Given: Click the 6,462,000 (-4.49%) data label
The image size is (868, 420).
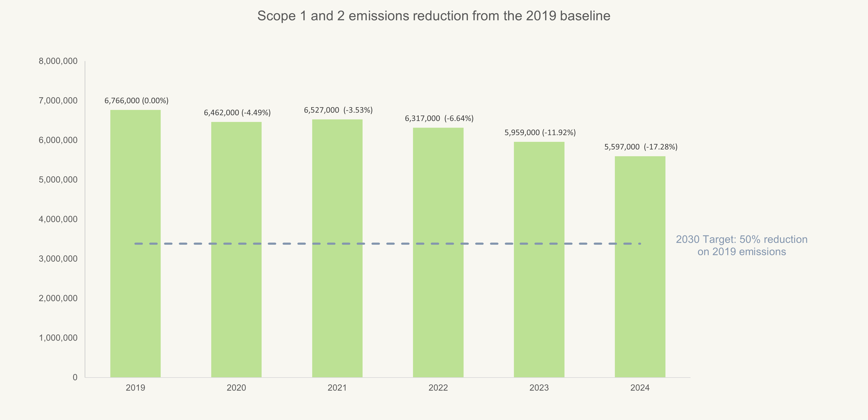Looking at the screenshot, I should click(237, 113).
